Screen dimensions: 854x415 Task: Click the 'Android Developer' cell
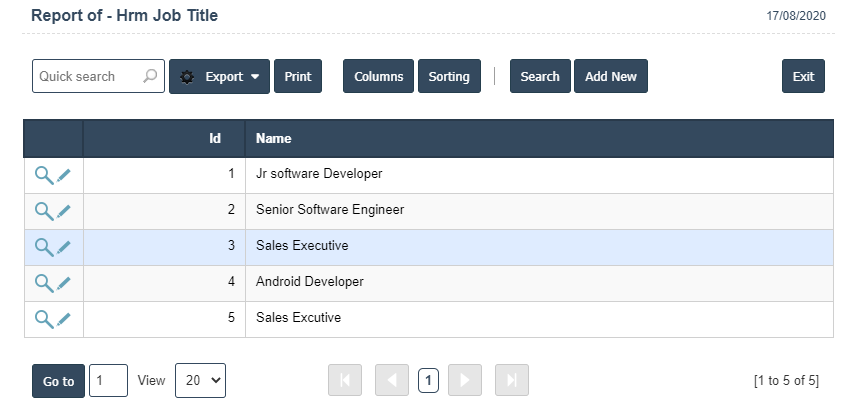click(x=539, y=283)
